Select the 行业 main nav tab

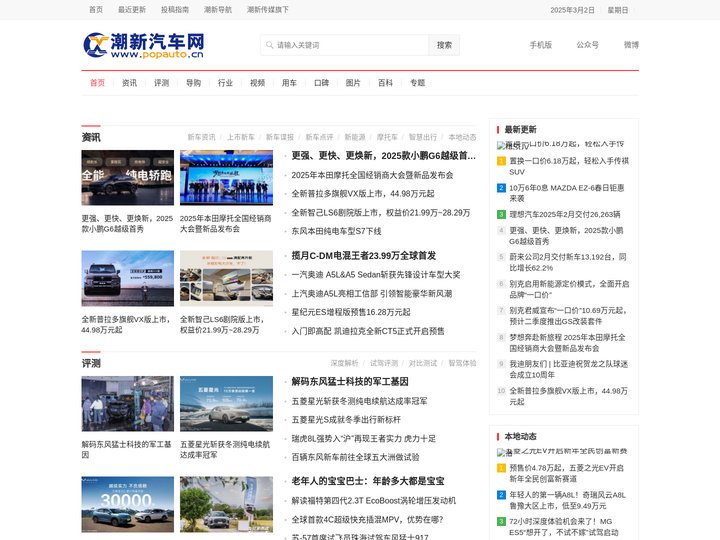click(x=225, y=83)
